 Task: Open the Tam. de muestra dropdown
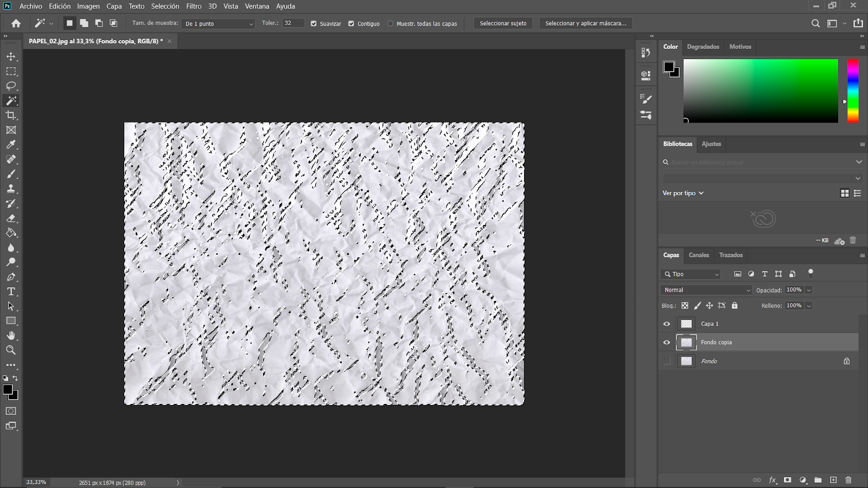tap(218, 23)
